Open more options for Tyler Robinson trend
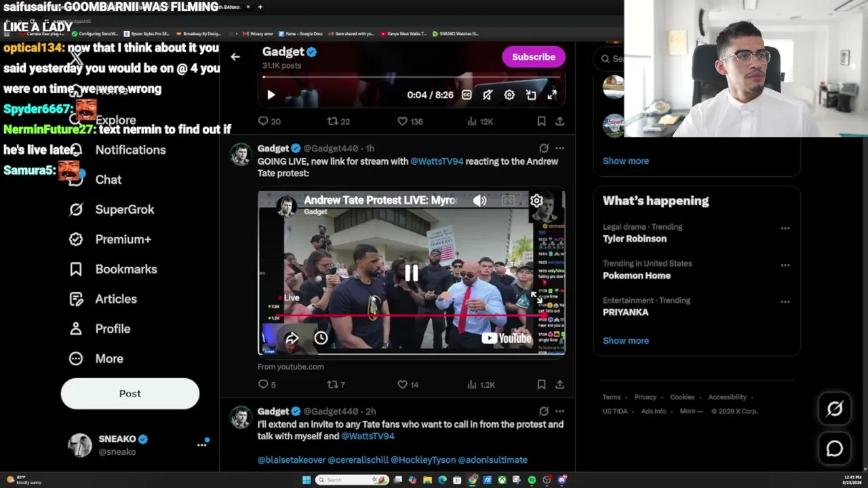868x488 pixels. [x=785, y=228]
